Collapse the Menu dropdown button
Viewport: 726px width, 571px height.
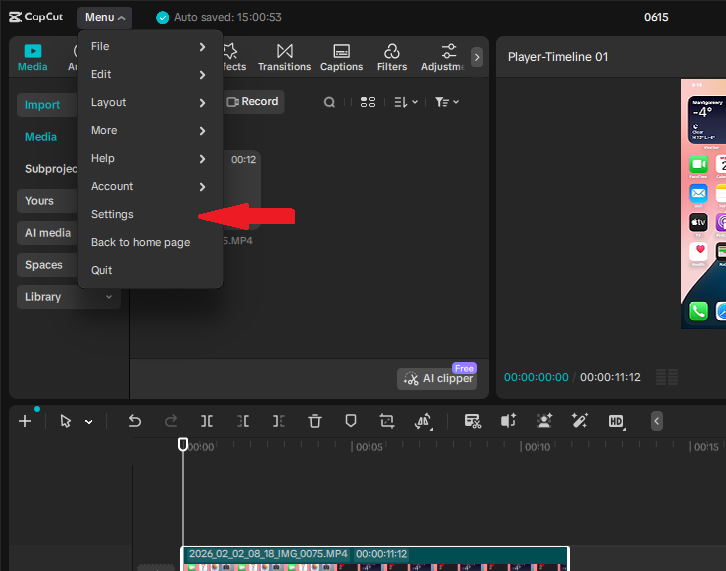tap(104, 18)
